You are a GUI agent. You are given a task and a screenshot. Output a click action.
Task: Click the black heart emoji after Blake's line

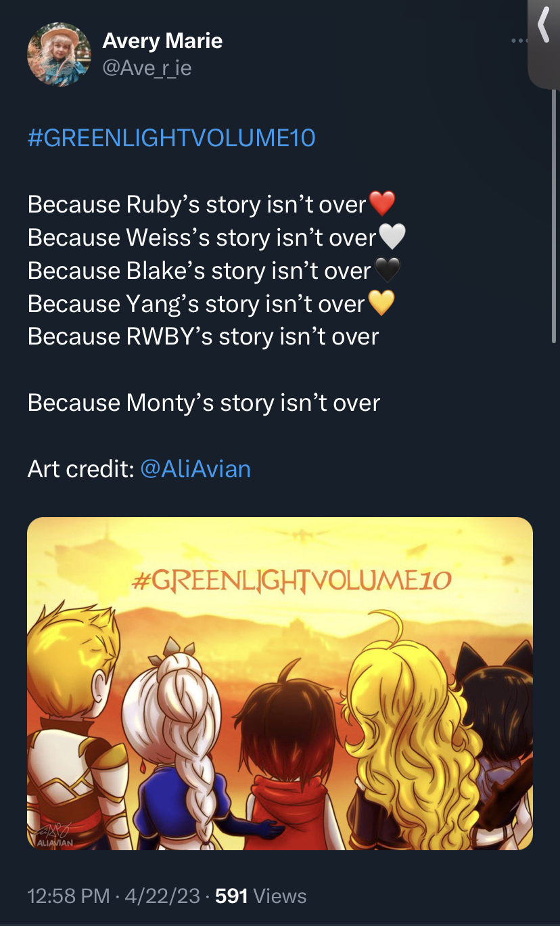click(x=388, y=270)
